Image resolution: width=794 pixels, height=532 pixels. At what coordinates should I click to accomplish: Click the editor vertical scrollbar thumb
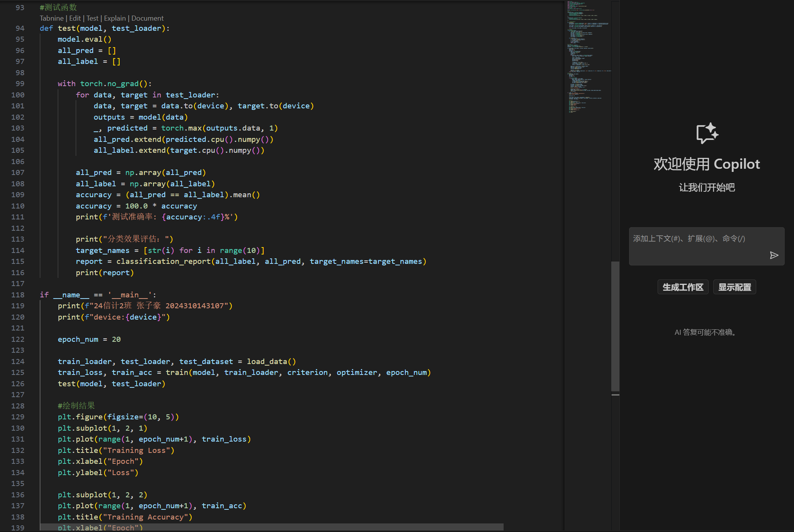pyautogui.click(x=615, y=325)
